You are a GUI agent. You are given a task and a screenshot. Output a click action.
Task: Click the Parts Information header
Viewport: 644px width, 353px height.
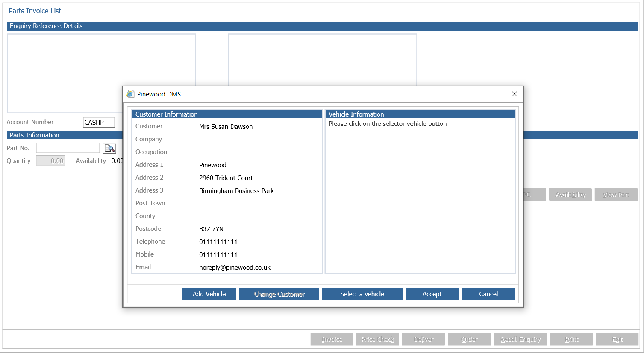(65, 135)
